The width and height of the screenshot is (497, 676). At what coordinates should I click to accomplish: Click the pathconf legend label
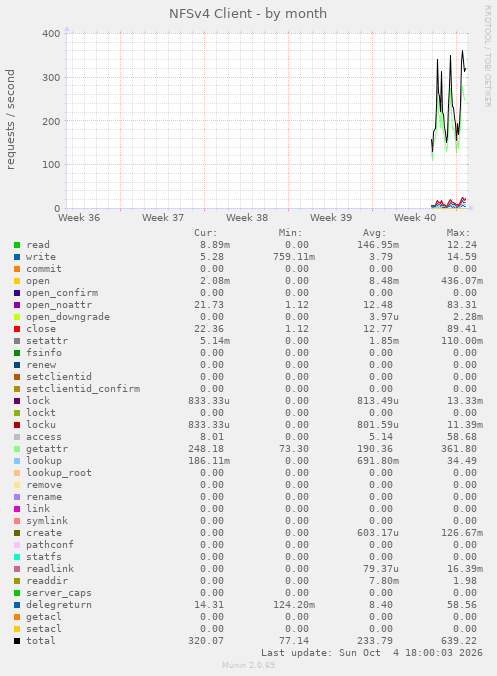coord(50,545)
